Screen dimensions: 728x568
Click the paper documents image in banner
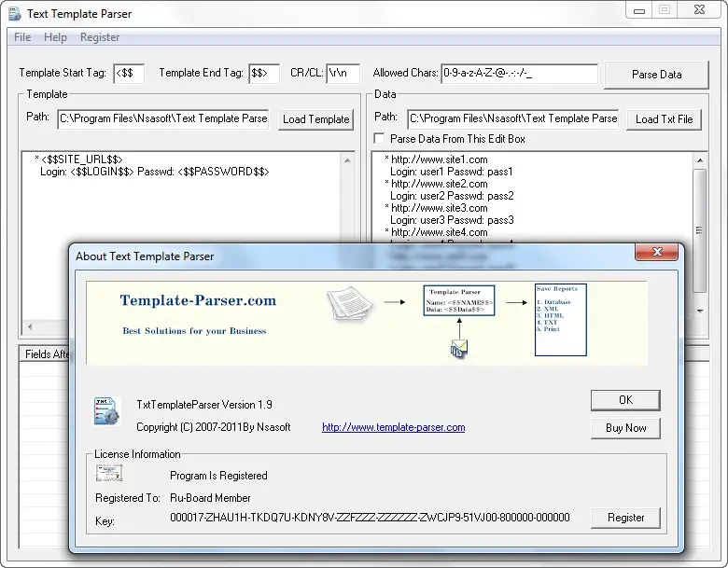pos(350,303)
